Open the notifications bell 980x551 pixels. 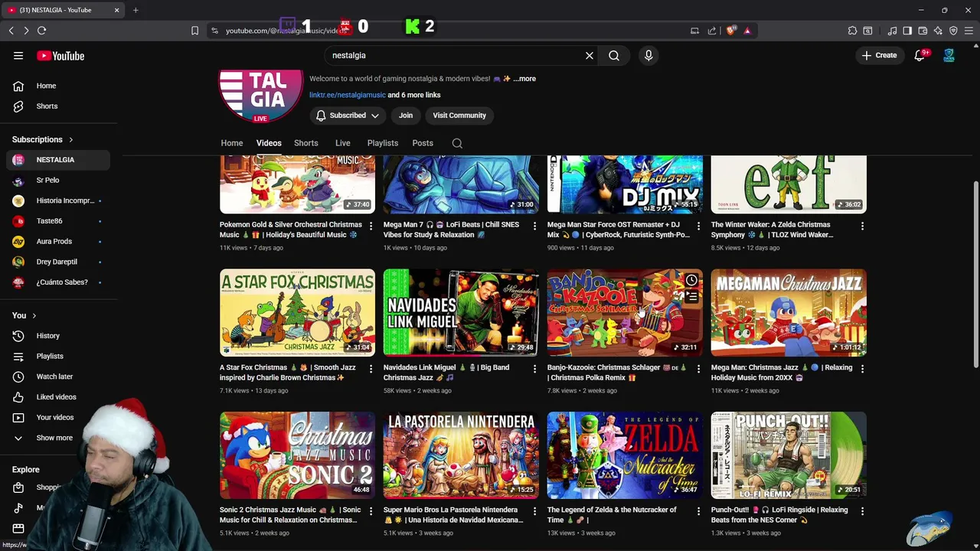920,56
